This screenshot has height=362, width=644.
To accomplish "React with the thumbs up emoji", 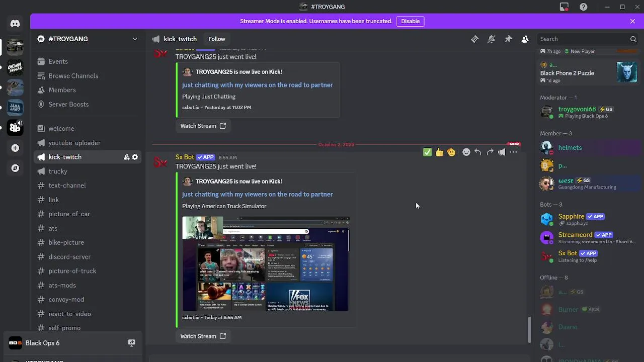I will tap(439, 152).
